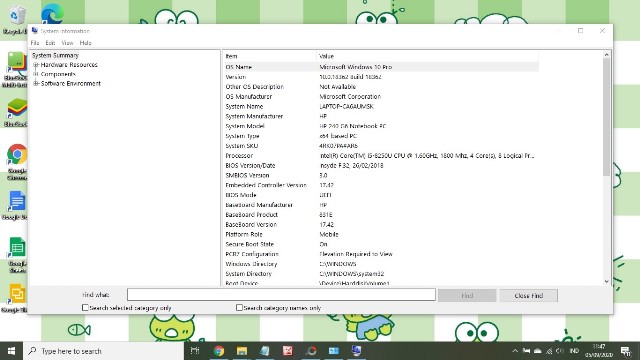Open the Help menu
This screenshot has height=360, width=640.
coord(85,42)
